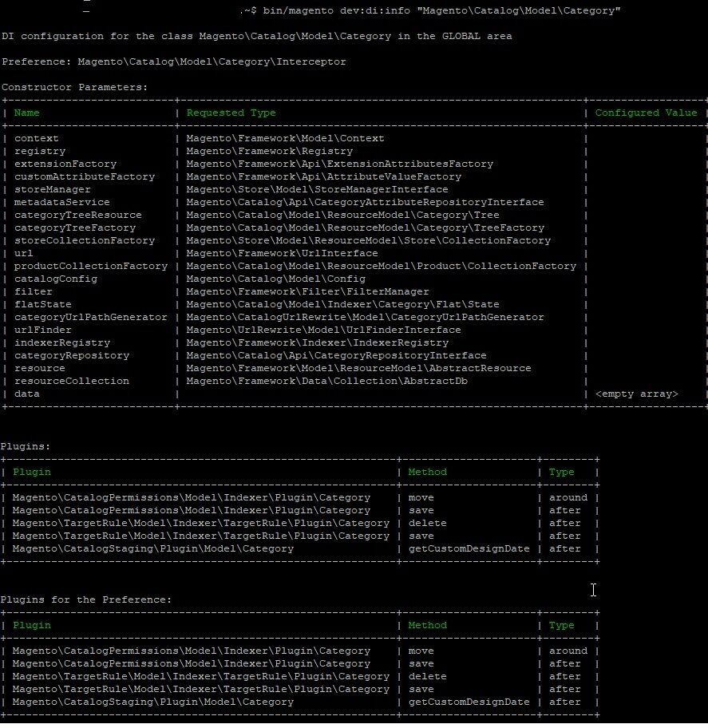The height and width of the screenshot is (728, 708).
Task: Click CatalogStaging plugin in Preference table
Action: 153,702
